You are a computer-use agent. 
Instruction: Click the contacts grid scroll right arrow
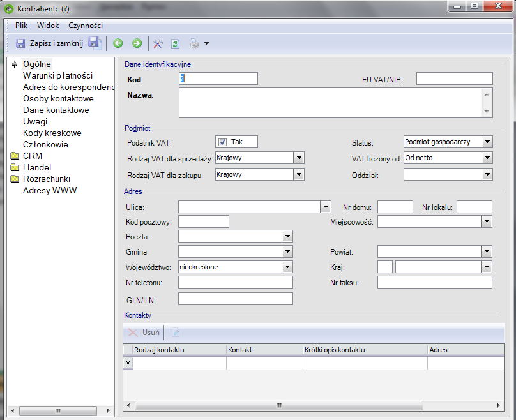(498, 405)
